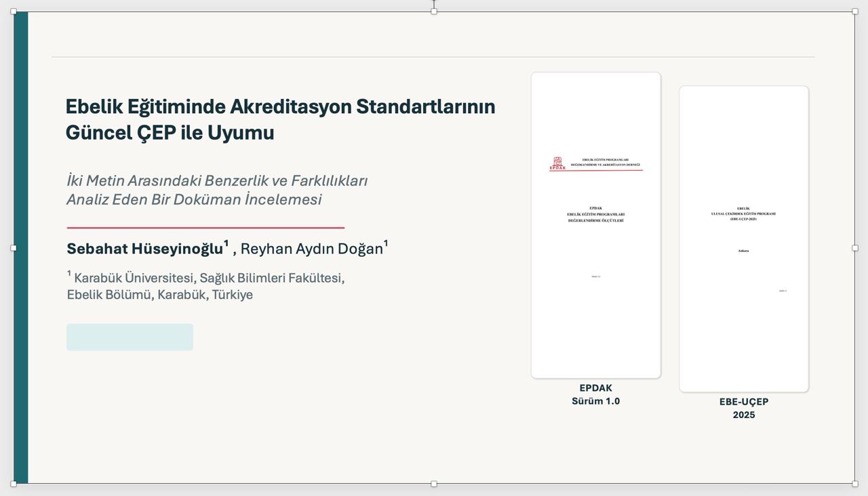Click the author name "Reyhan Aydın Doğan"
This screenshot has width=868, height=496.
tap(312, 249)
